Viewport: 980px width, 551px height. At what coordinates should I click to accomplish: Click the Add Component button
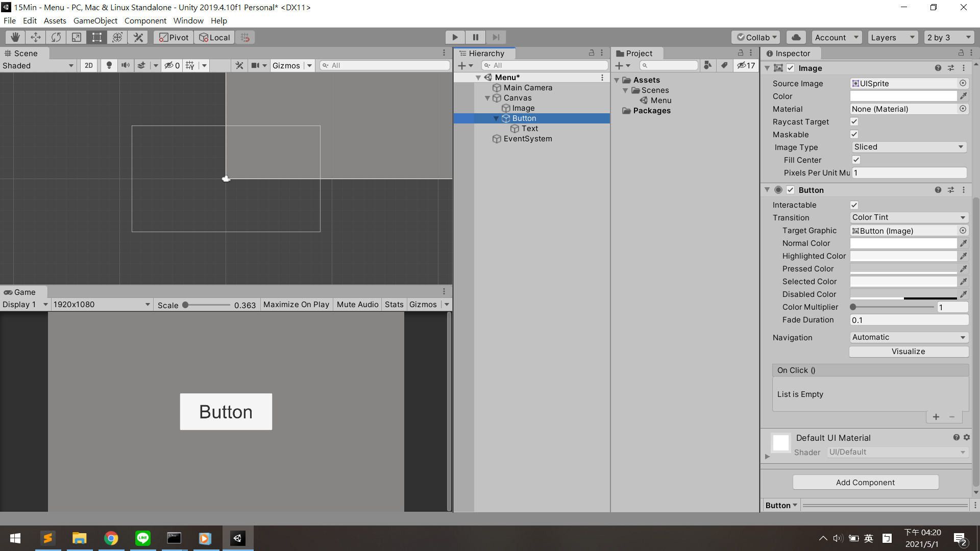(865, 482)
